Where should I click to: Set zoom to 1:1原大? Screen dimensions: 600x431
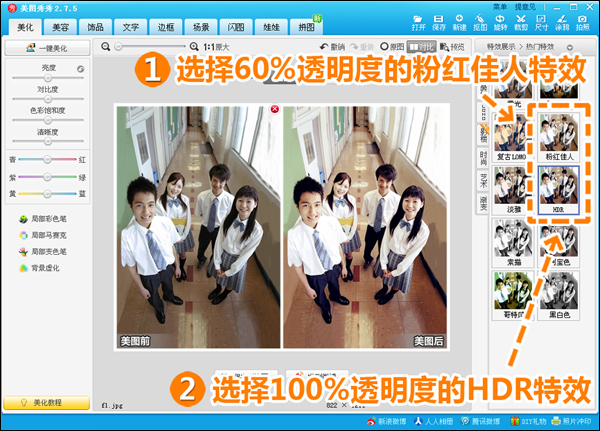pos(216,47)
